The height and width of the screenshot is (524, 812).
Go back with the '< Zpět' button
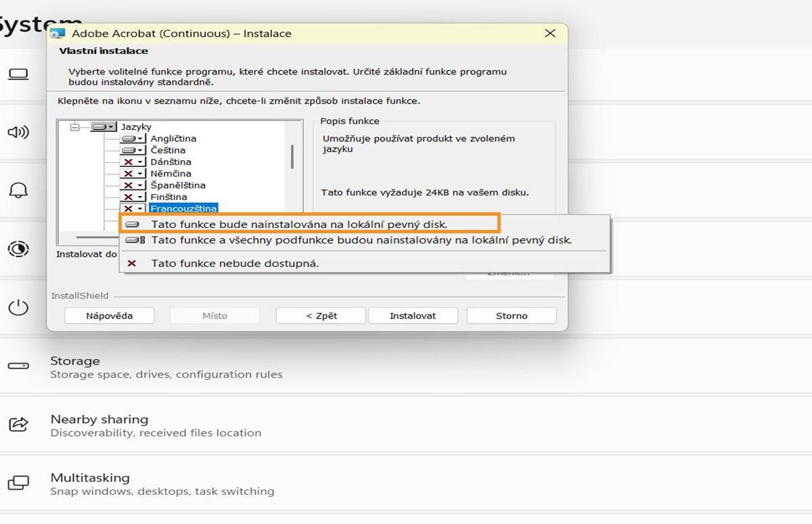(321, 316)
